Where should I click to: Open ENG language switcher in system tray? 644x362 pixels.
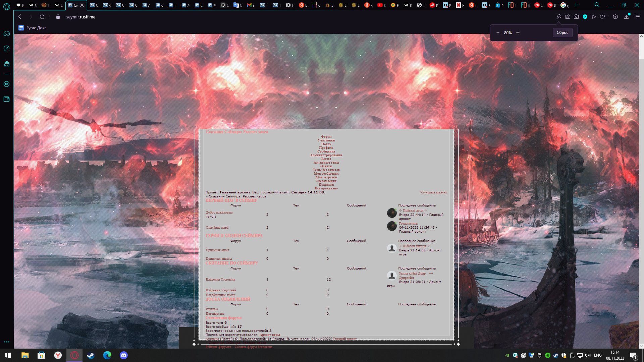(598, 355)
